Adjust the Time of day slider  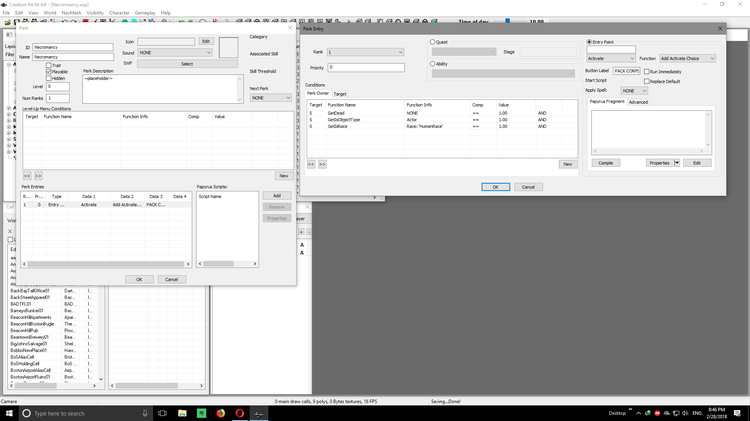coord(507,21)
